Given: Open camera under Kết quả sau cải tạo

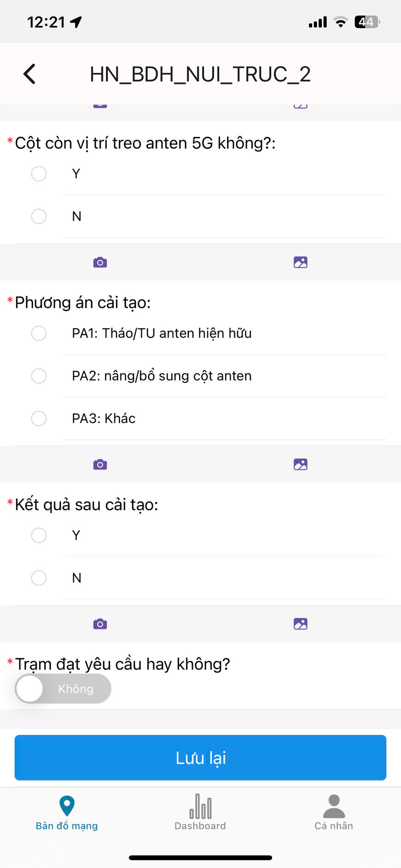Looking at the screenshot, I should (x=100, y=624).
